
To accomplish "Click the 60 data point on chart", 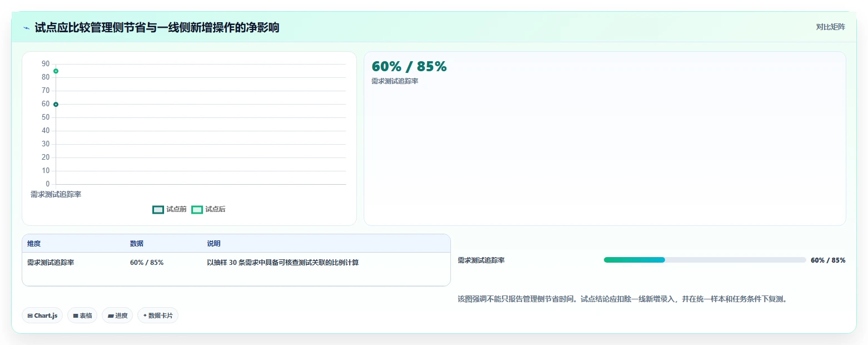I will (x=56, y=105).
